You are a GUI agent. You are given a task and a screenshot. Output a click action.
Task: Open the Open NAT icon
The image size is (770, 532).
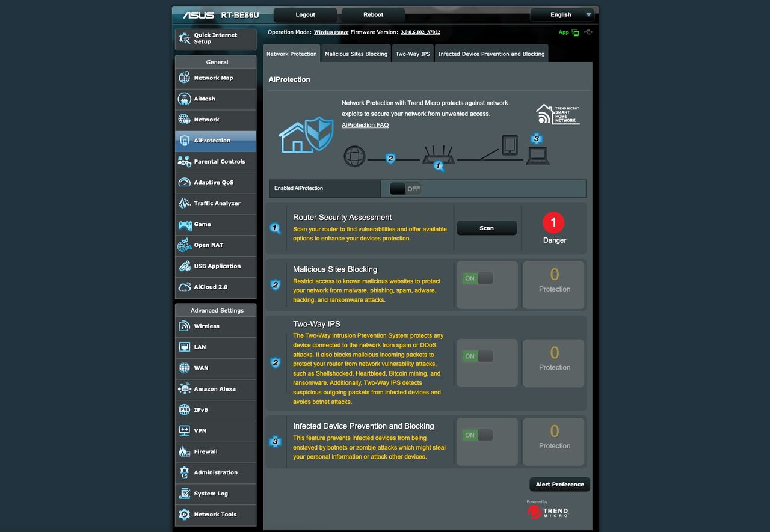pos(185,245)
